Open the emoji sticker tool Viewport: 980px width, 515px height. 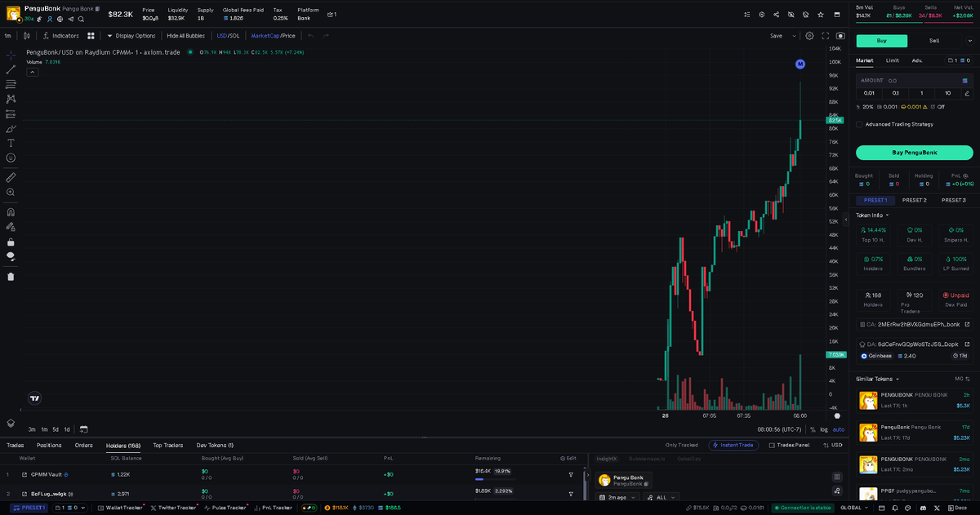pyautogui.click(x=11, y=158)
